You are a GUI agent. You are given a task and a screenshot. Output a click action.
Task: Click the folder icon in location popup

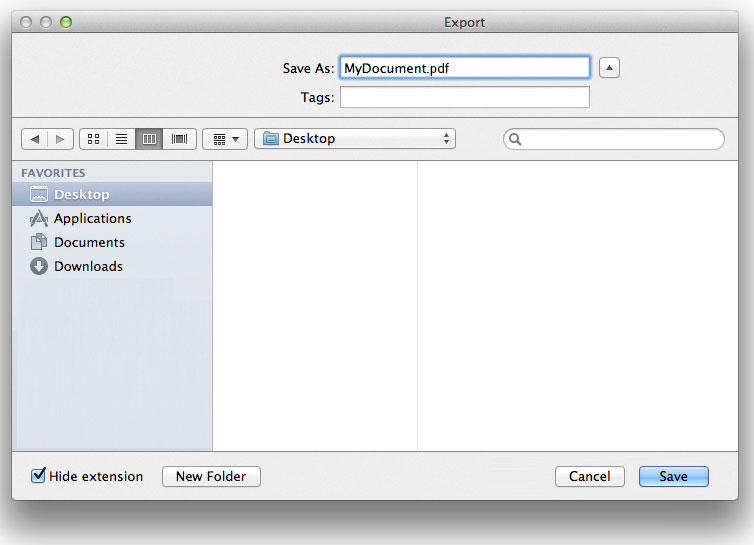(271, 139)
